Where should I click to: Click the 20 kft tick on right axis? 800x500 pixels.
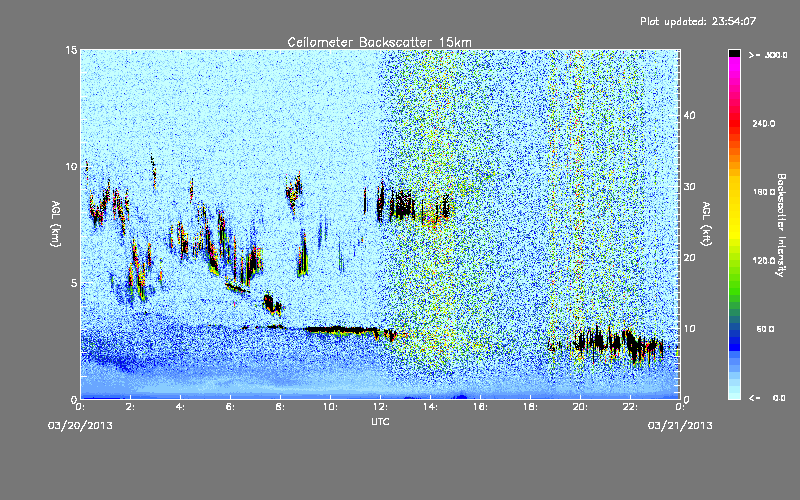(x=689, y=257)
